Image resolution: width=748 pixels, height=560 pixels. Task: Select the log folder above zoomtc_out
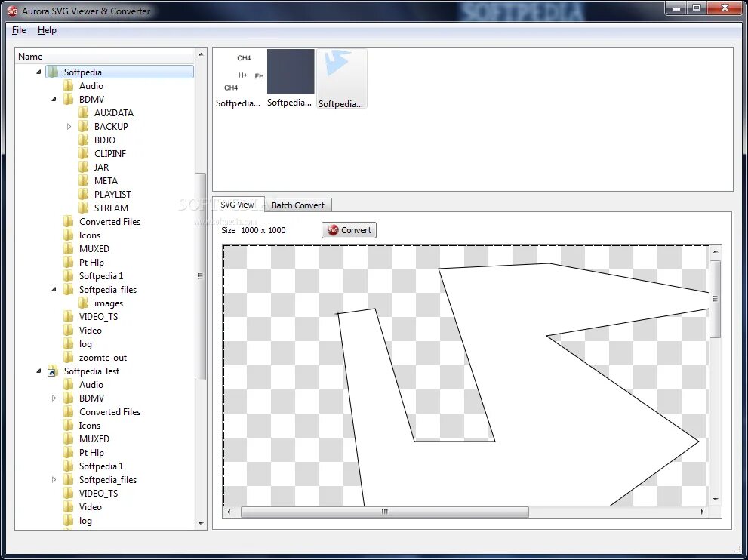click(85, 344)
